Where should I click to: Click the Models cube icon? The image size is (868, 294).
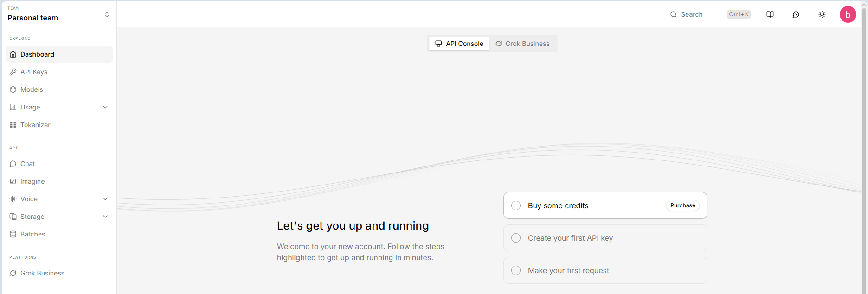(x=13, y=89)
